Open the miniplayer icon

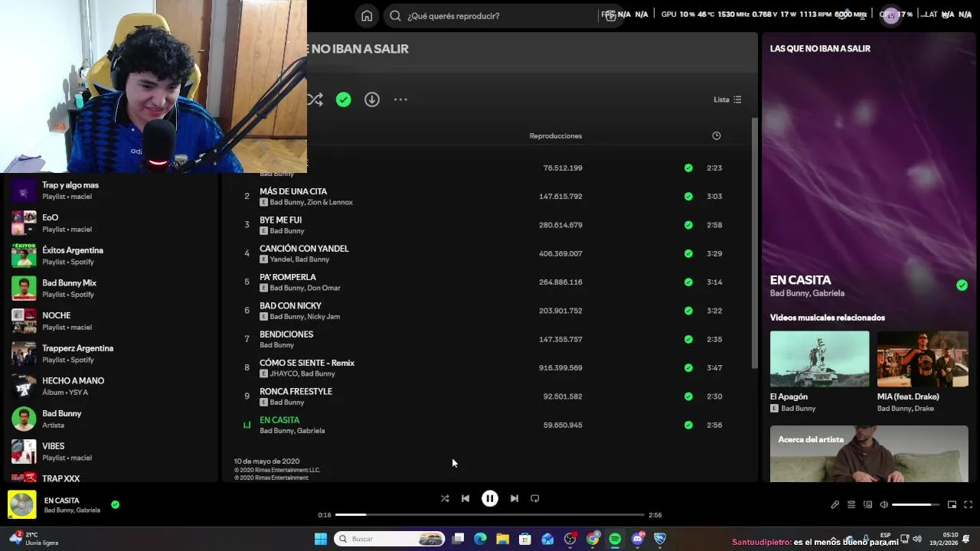tap(952, 504)
